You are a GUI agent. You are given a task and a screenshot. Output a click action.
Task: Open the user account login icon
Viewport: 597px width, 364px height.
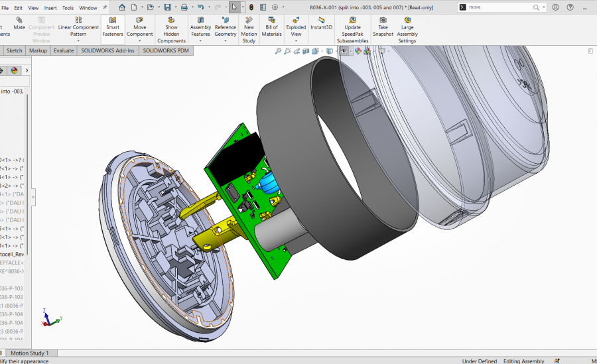tap(555, 7)
